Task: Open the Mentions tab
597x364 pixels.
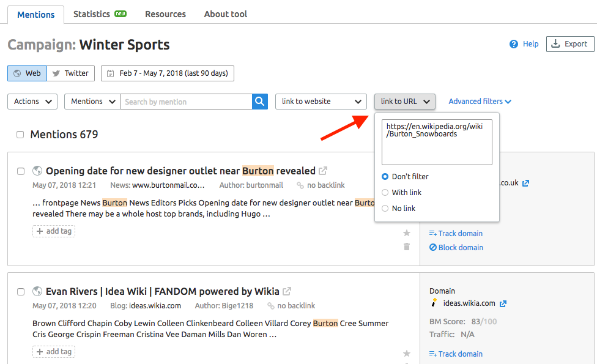Action: point(36,15)
